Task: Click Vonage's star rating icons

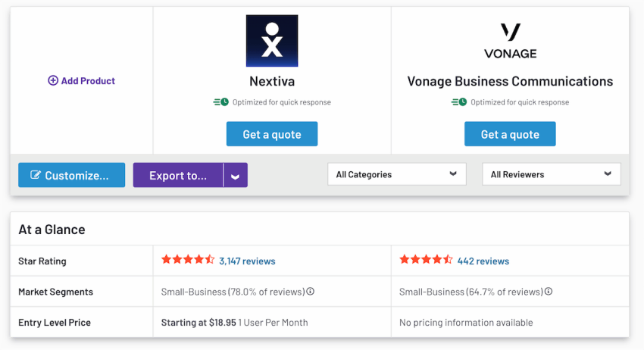Action: click(426, 260)
